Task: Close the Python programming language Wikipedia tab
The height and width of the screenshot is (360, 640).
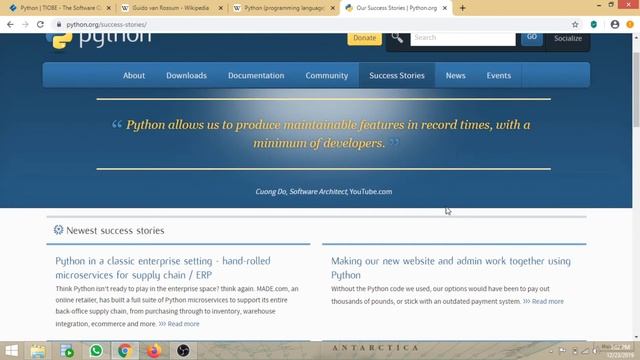Action: click(333, 8)
